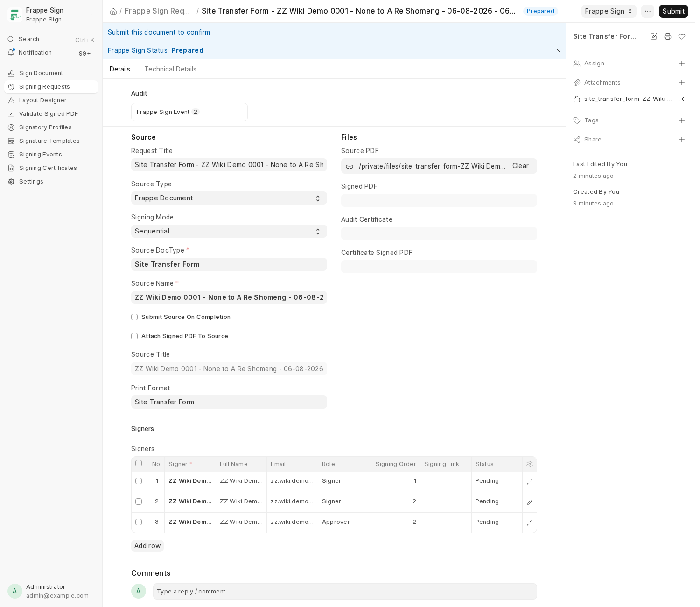This screenshot has width=700, height=607.
Task: Open Signing Requests in sidebar
Action: pos(51,87)
